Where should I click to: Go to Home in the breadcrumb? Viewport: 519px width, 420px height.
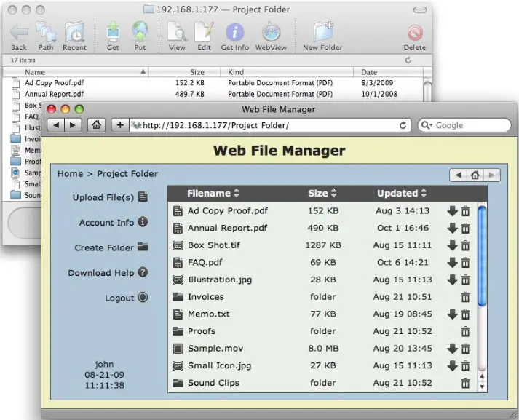pyautogui.click(x=70, y=174)
